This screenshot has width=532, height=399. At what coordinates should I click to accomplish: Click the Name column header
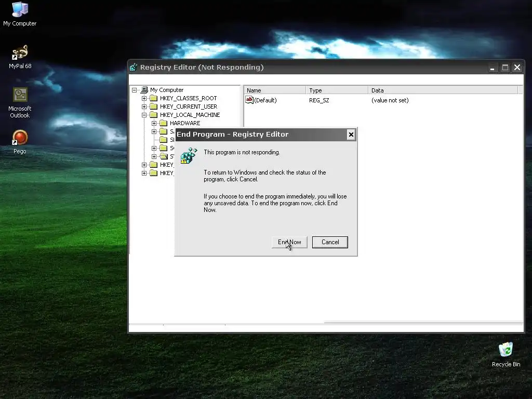click(275, 90)
